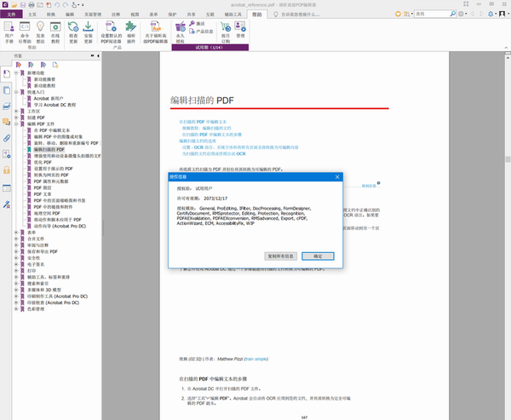Expand the 表单 bookmark node
This screenshot has height=420, width=511.
(16, 233)
